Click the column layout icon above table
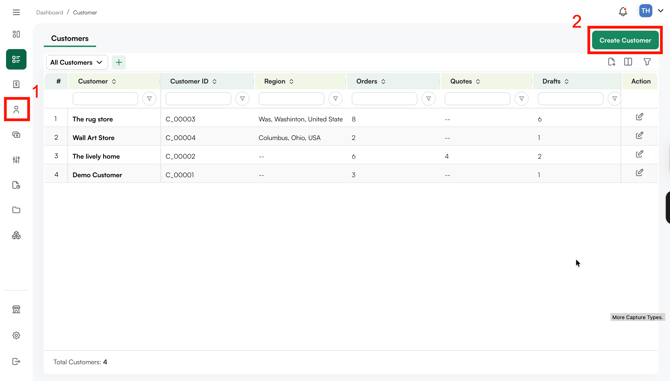This screenshot has width=670, height=381. 628,62
